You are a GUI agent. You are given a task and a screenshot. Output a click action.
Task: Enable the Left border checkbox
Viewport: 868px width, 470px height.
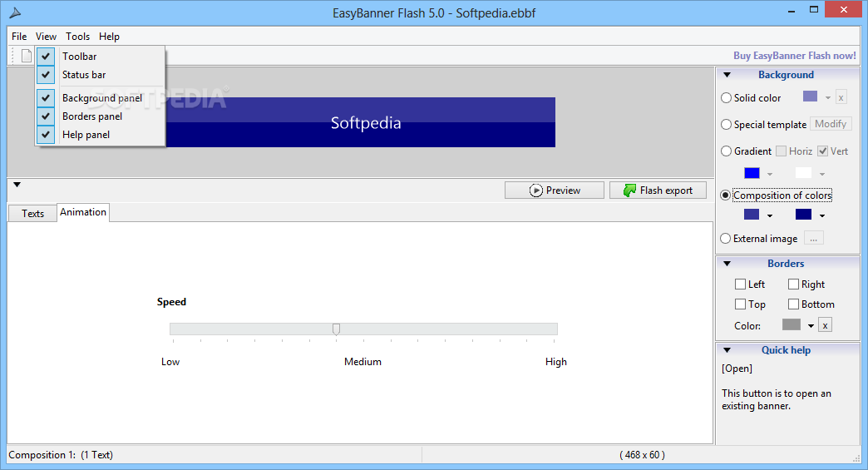click(x=740, y=284)
